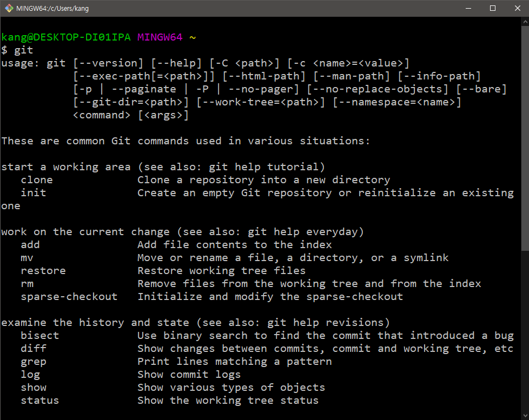Image resolution: width=529 pixels, height=420 pixels.
Task: Click the '[--namespace=<name>]' option text
Action: coord(397,102)
